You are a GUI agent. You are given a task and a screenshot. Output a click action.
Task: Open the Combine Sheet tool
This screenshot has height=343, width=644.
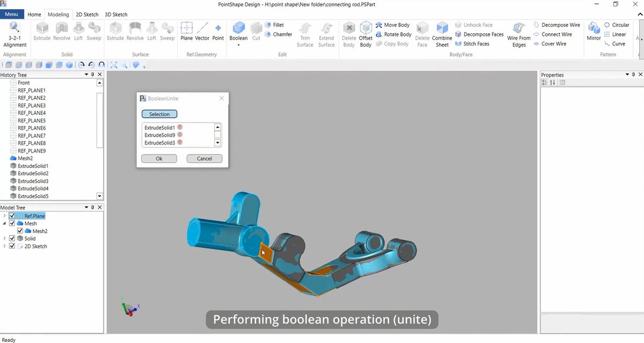(442, 35)
